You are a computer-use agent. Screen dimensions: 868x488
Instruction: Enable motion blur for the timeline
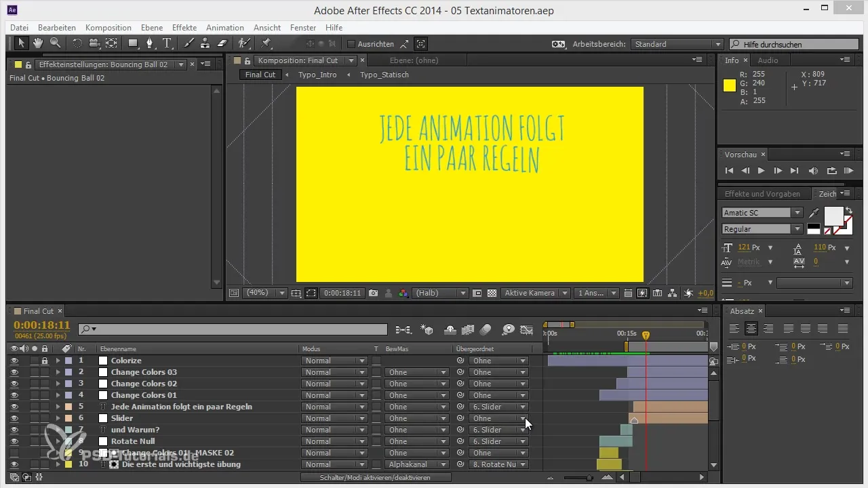[x=486, y=329]
